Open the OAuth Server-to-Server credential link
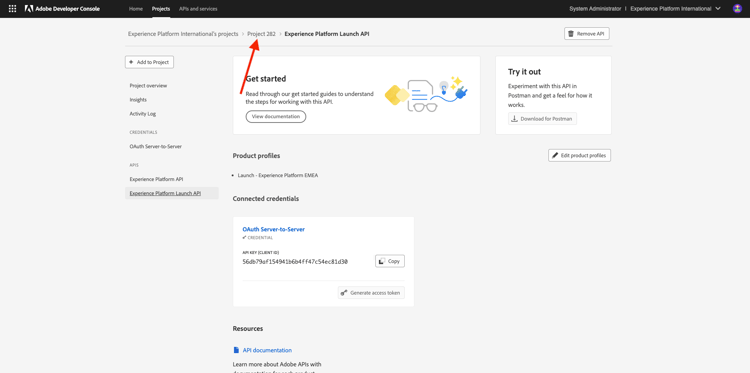The image size is (750, 373). coord(274,229)
